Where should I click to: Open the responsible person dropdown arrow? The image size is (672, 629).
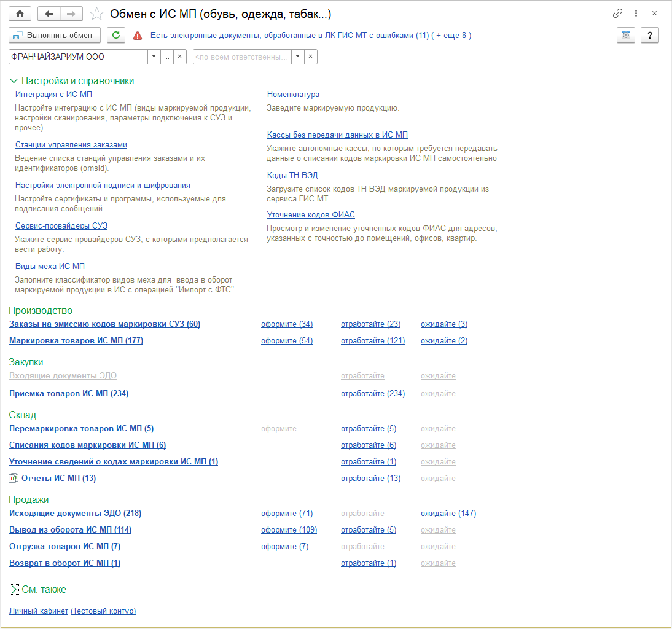(x=297, y=57)
